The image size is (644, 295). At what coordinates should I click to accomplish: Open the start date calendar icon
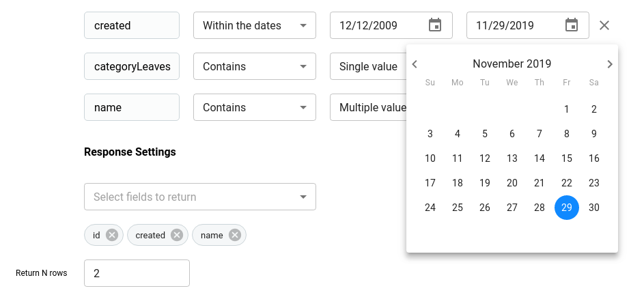pos(435,25)
